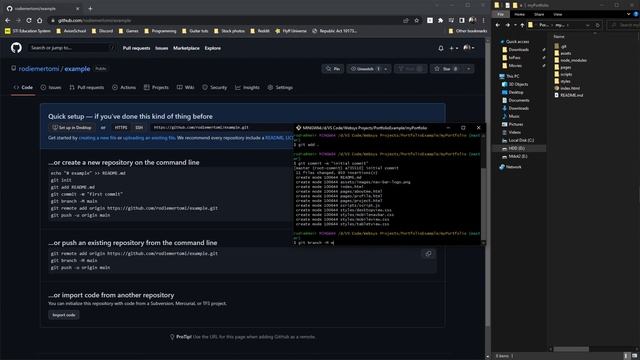The height and width of the screenshot is (360, 640).
Task: Open the Chrome home page button
Action: 40,20
